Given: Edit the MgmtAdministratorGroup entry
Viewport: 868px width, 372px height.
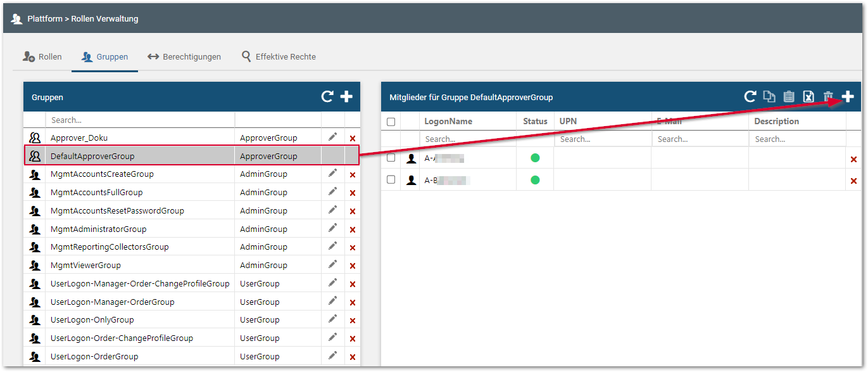Looking at the screenshot, I should (x=332, y=228).
